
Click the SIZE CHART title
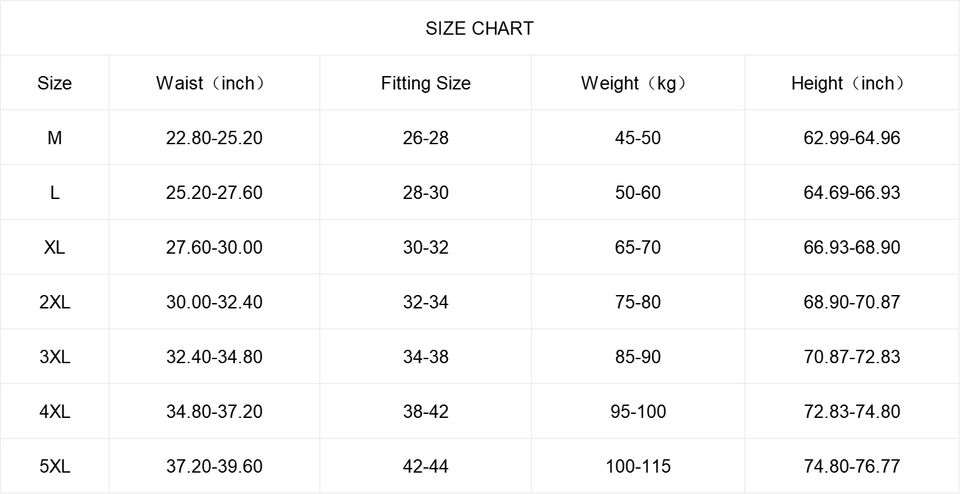[479, 28]
